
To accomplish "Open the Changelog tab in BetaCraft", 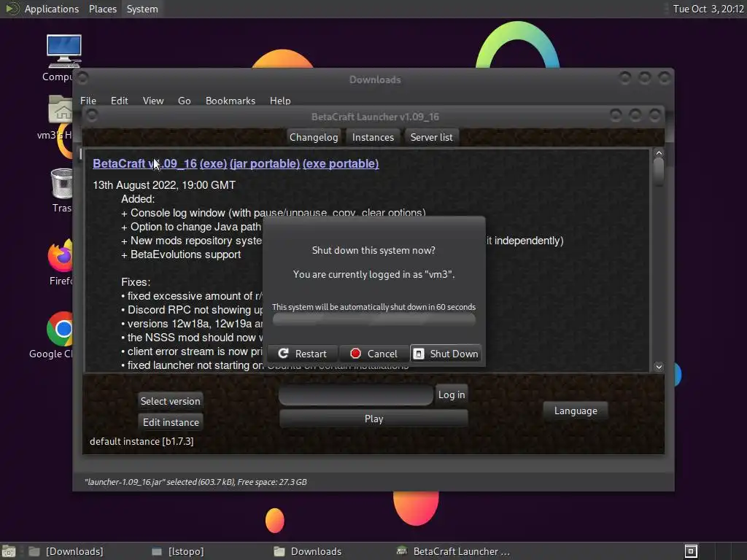I will [314, 137].
